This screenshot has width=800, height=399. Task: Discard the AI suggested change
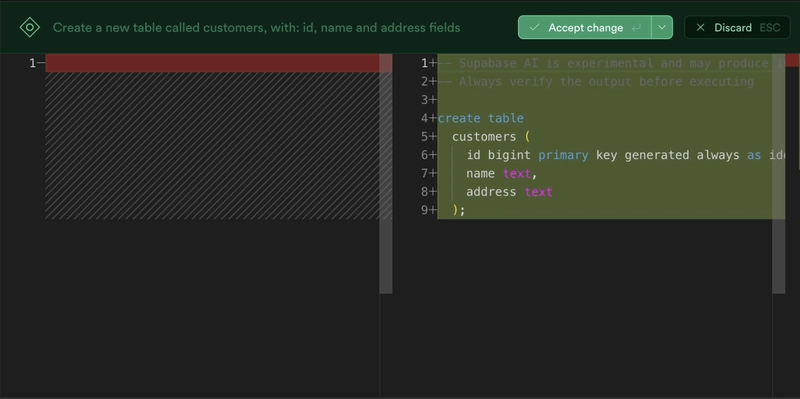click(737, 28)
